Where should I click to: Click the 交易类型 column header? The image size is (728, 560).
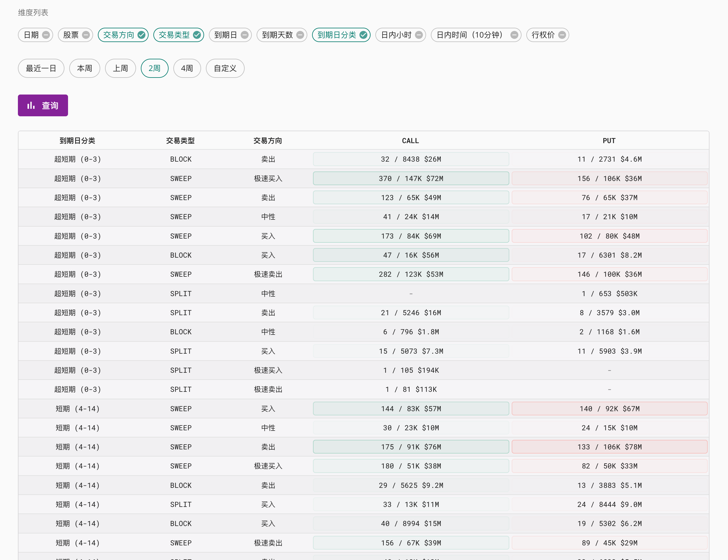coord(180,140)
